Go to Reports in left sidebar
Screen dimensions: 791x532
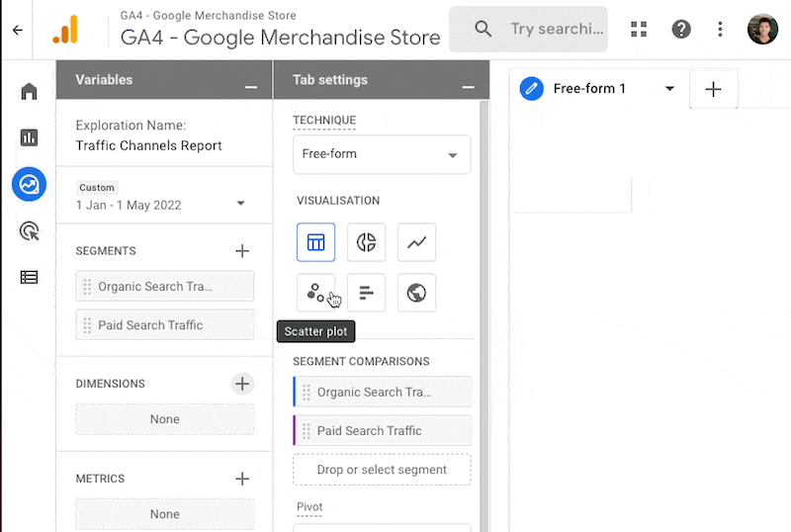(29, 137)
